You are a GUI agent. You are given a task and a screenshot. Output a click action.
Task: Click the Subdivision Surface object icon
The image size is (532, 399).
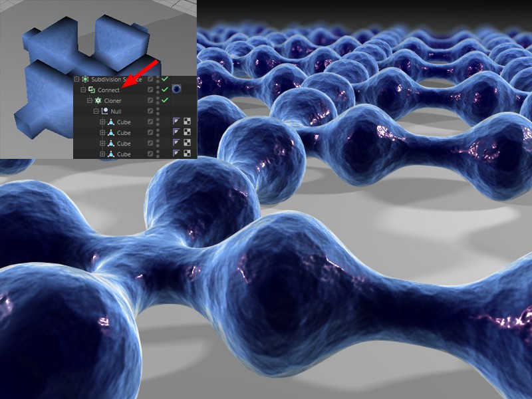coord(85,79)
